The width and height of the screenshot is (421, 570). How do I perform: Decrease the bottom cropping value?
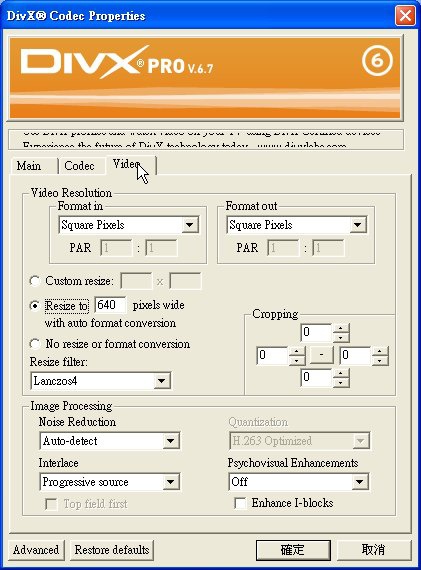(341, 383)
